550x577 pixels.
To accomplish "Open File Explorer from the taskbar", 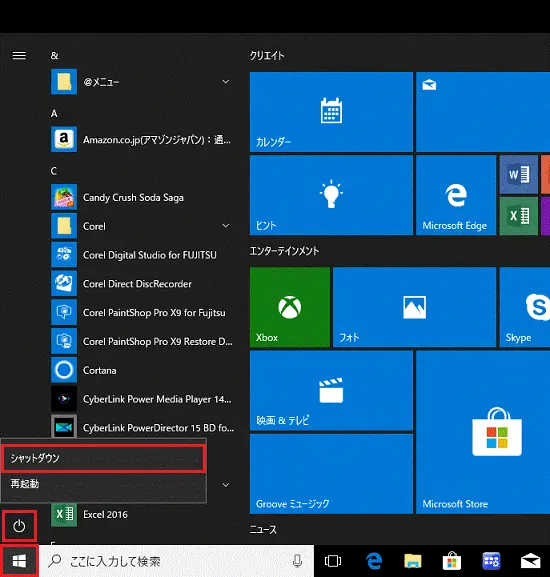I will [x=413, y=561].
